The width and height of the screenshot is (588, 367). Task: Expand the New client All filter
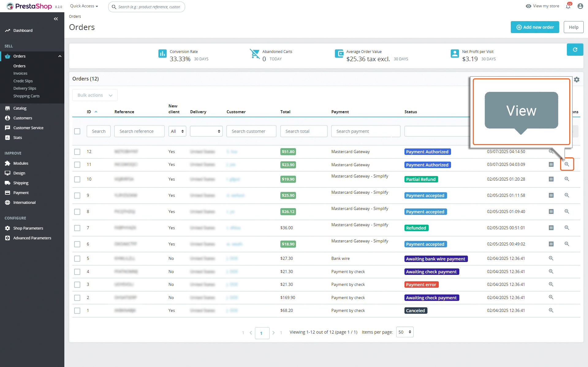click(177, 131)
